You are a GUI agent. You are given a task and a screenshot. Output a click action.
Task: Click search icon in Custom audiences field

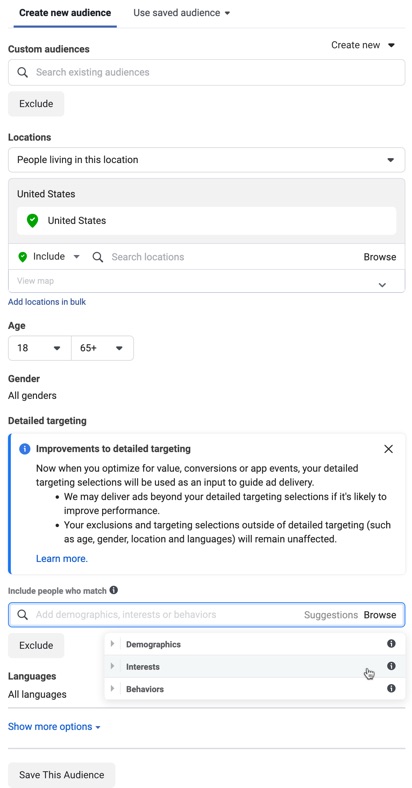(23, 72)
